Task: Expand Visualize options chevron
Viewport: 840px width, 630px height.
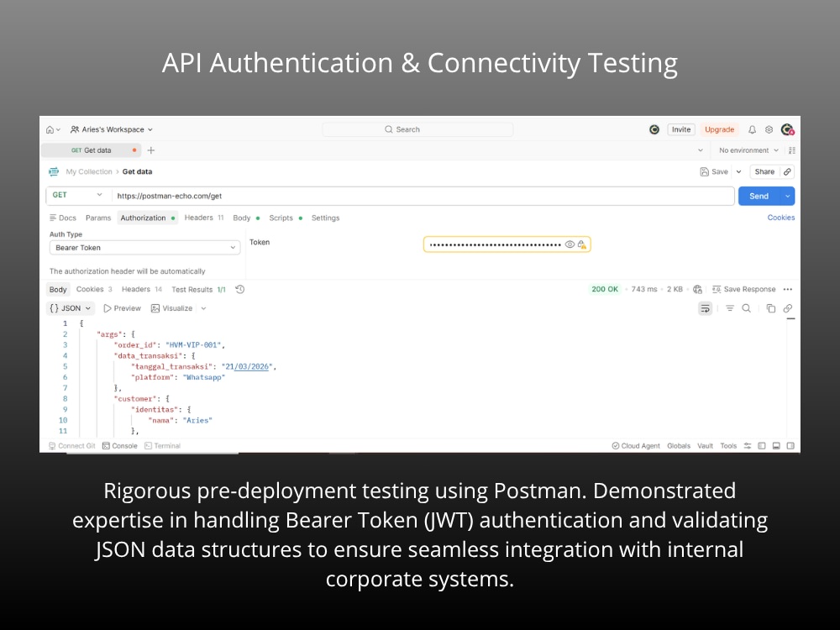Action: tap(203, 308)
